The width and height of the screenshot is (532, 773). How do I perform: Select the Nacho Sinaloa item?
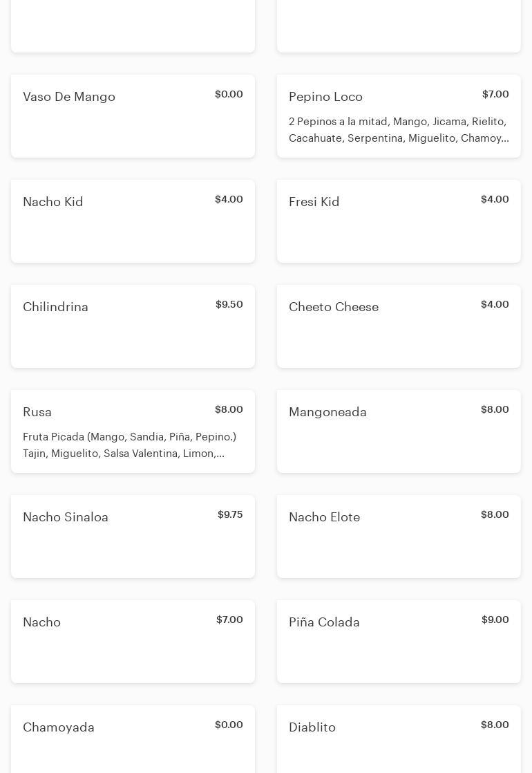[133, 537]
